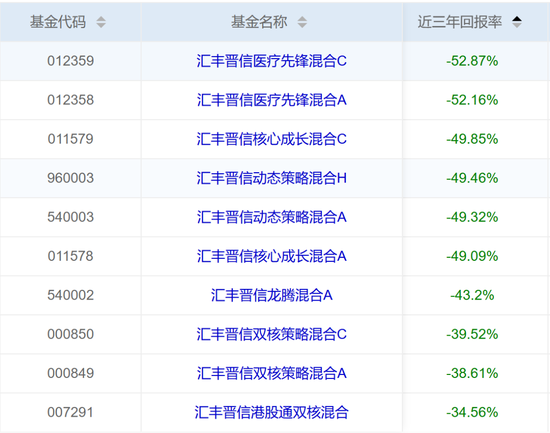
Task: Click the return value -49.85%
Action: pos(472,139)
